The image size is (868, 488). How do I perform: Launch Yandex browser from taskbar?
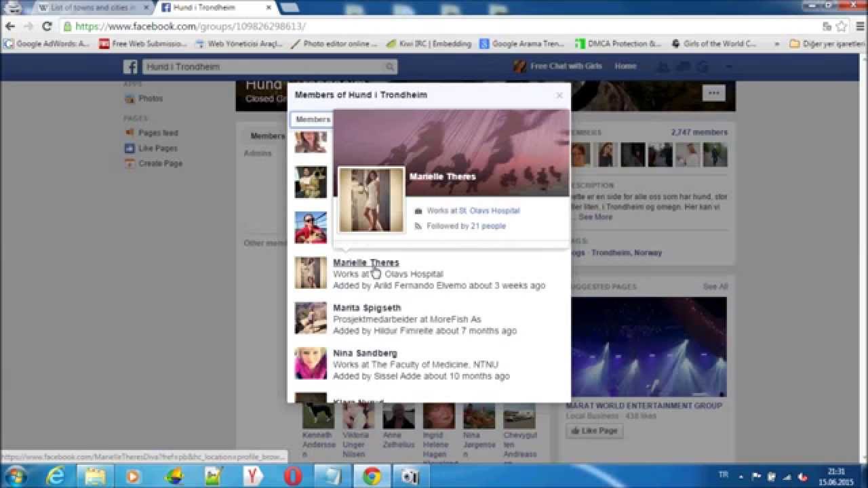point(253,476)
